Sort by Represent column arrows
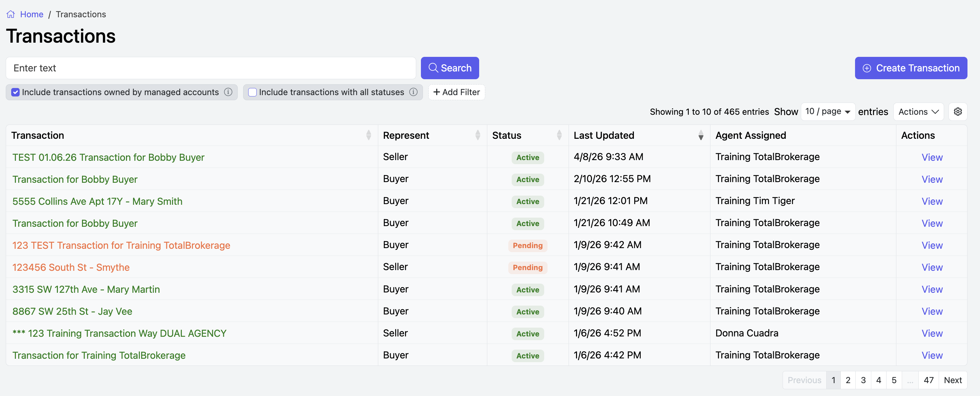 (x=477, y=135)
